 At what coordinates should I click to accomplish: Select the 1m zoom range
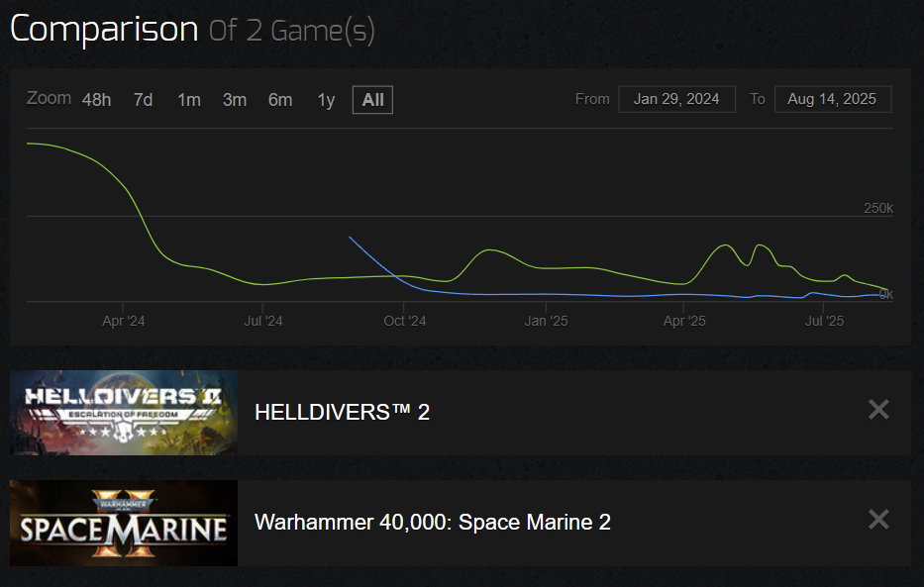coord(189,100)
